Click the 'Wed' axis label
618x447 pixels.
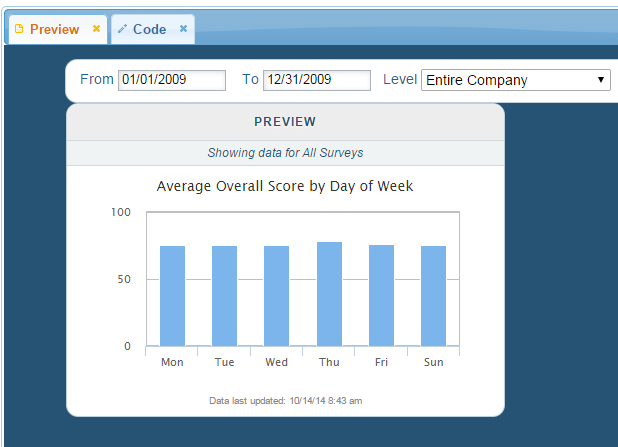point(276,362)
